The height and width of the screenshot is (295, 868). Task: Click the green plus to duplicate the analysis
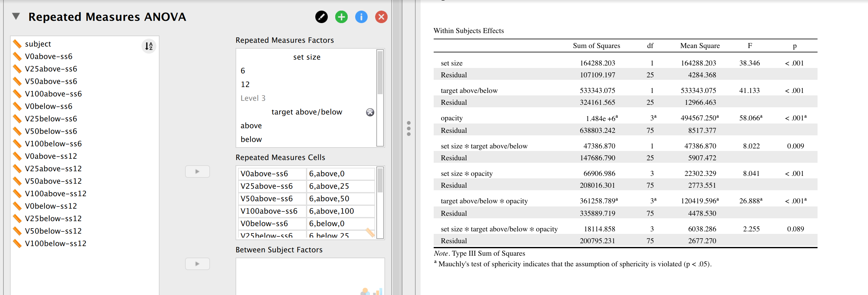pos(341,17)
